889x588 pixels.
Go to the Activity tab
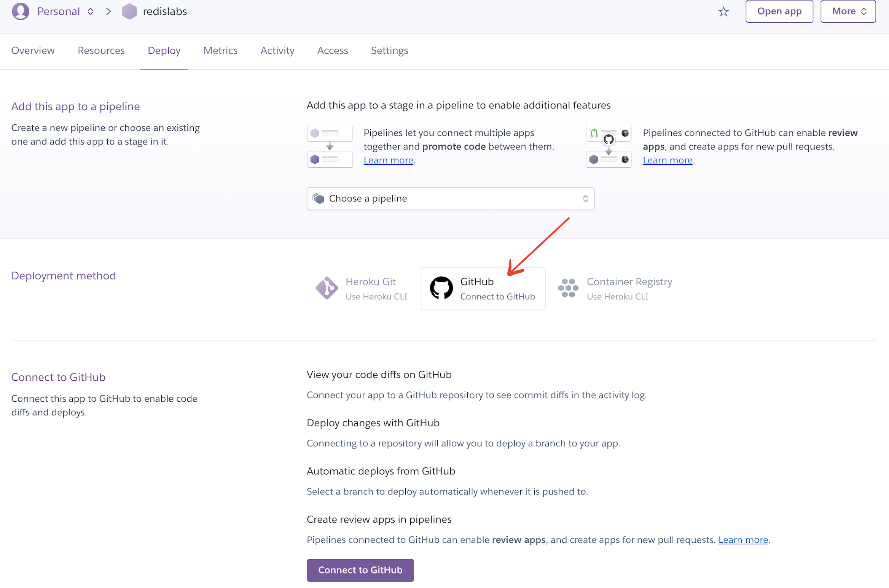(277, 51)
